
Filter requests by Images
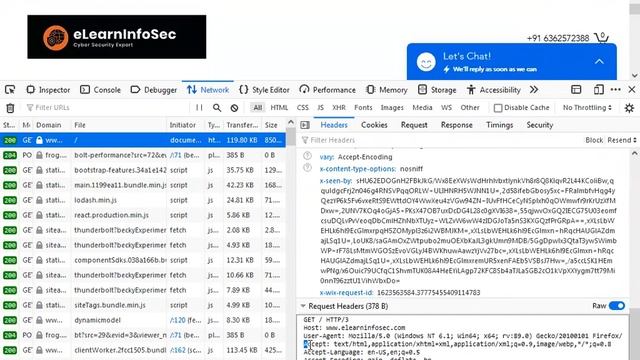pos(392,108)
